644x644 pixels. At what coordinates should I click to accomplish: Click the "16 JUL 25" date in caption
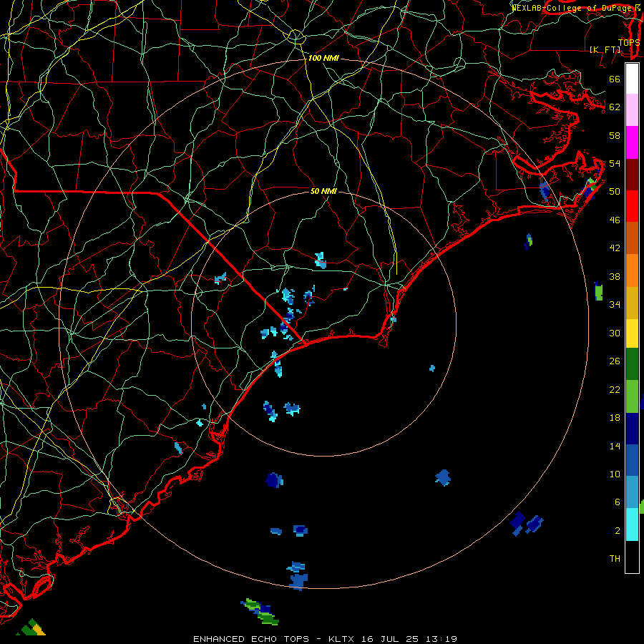pos(390,639)
